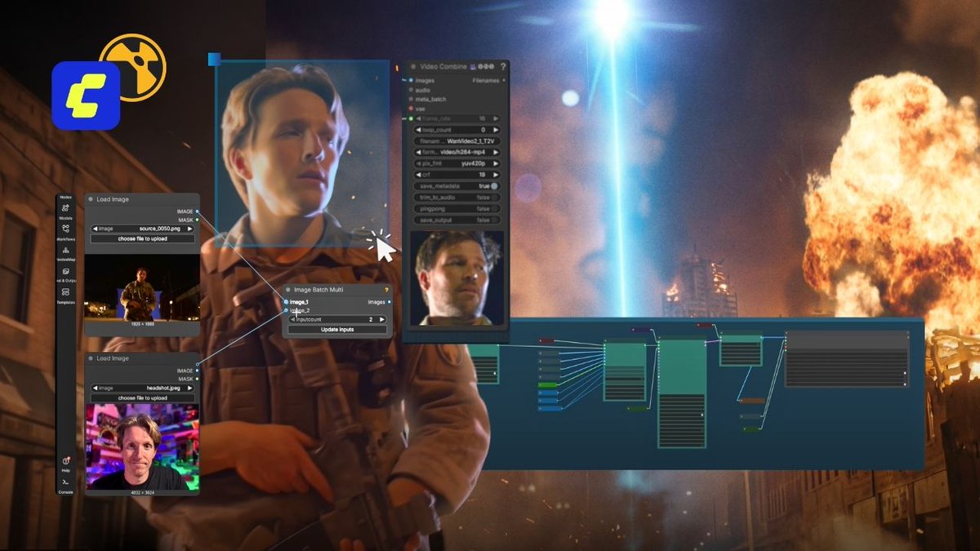Collapse the Image Batch Multi node title dot

tap(288, 290)
